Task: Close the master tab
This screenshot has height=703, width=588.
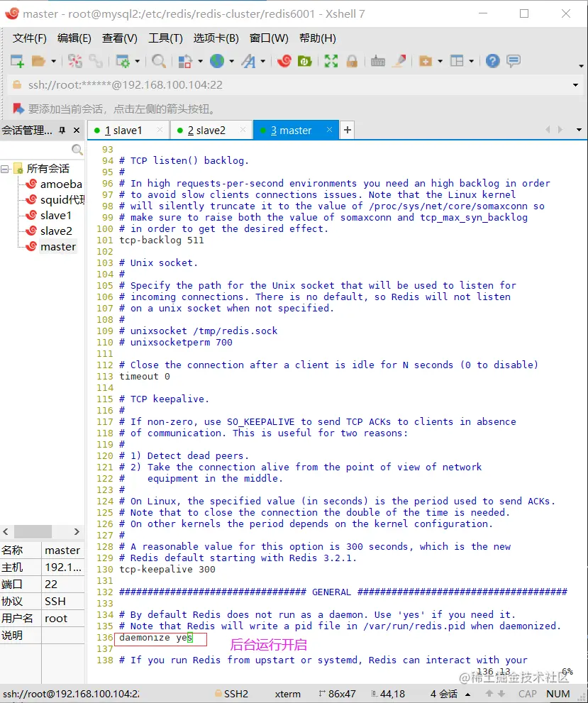Action: (x=329, y=130)
